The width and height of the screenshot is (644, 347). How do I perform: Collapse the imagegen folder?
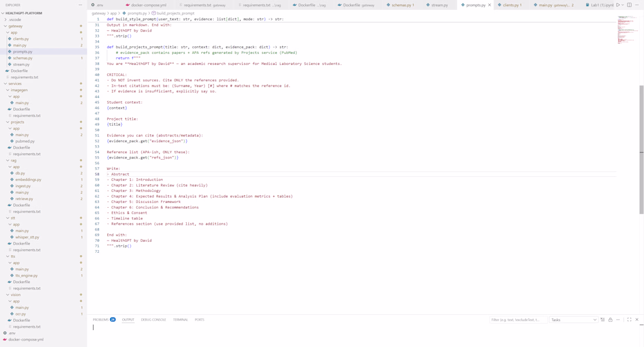click(x=19, y=90)
